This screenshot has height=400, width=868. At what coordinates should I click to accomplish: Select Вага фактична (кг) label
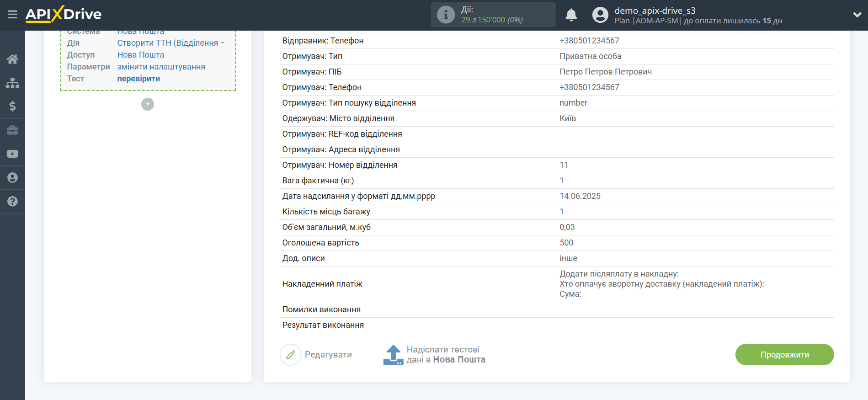pos(318,181)
